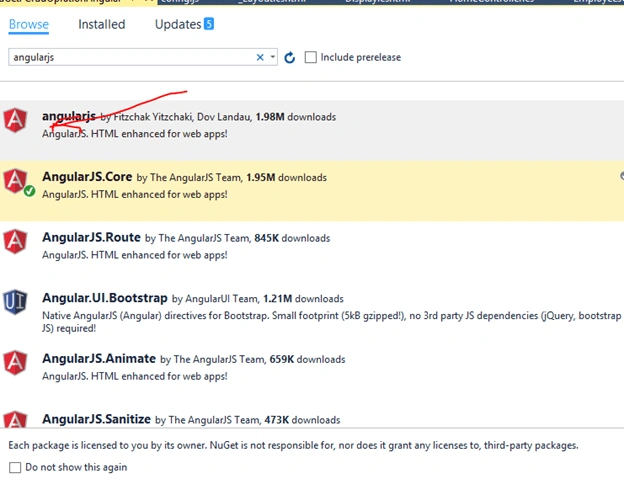Click the AngularJS.Core package icon
This screenshot has width=624, height=479.
click(x=15, y=181)
